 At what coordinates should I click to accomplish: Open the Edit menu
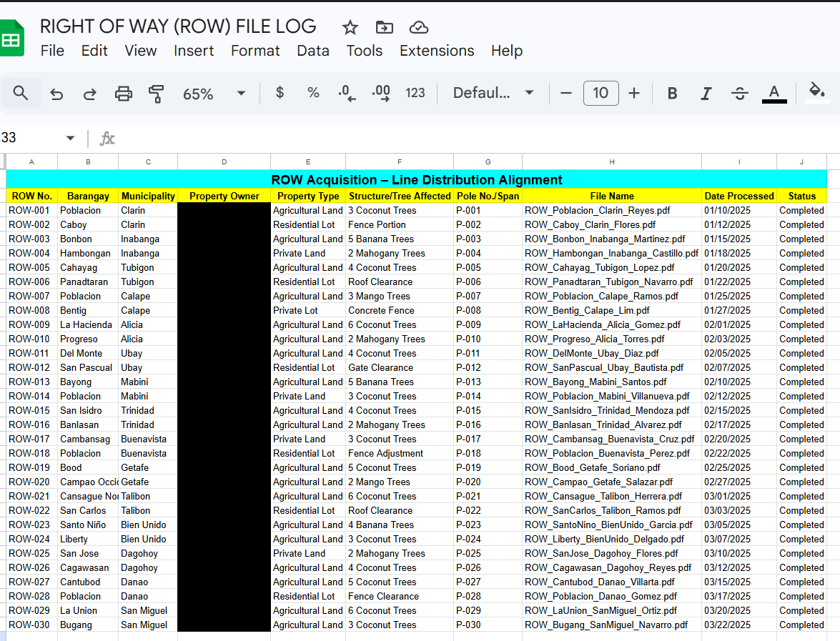click(94, 51)
